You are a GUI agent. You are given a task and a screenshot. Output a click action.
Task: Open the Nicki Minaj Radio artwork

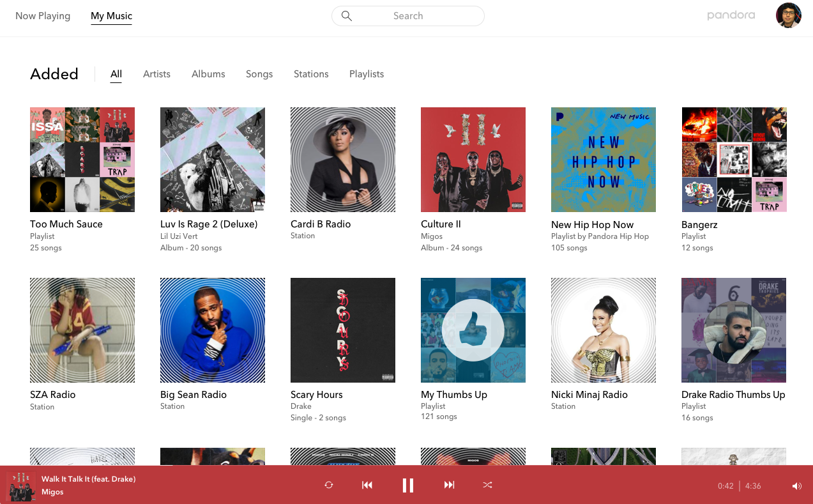point(604,330)
